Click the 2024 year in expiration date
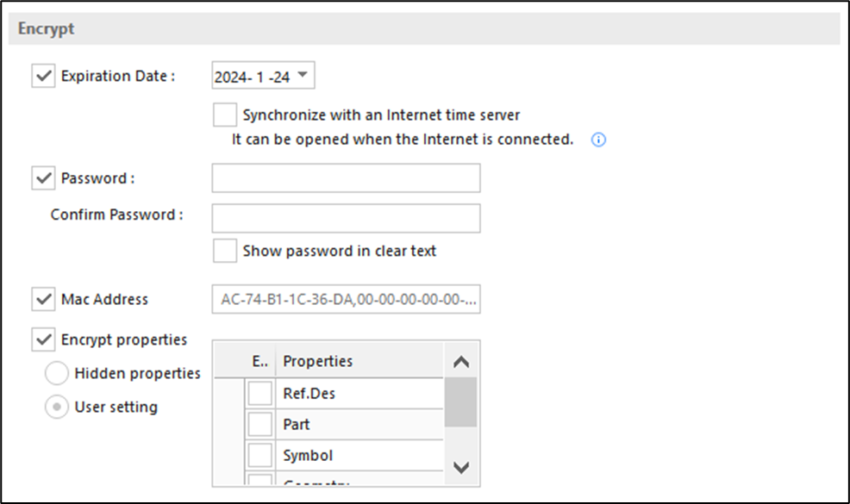Screen dimensions: 850x504 229,78
